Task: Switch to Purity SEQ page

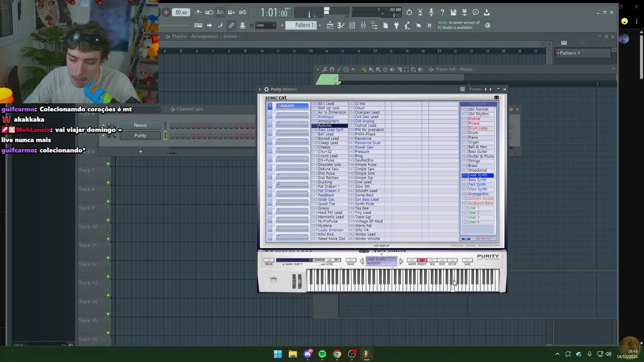Action: (x=432, y=260)
